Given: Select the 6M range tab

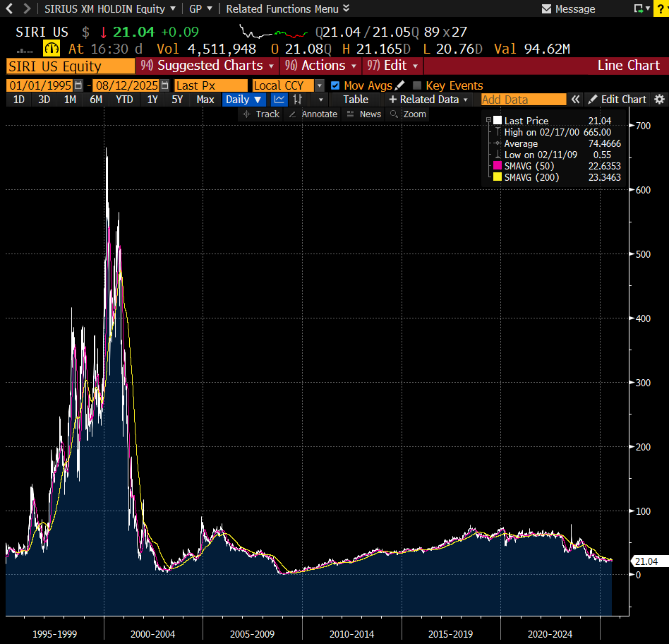Looking at the screenshot, I should (96, 100).
